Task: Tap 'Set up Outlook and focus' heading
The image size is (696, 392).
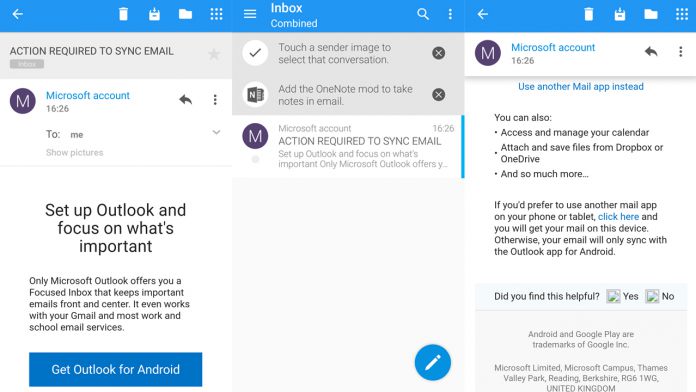Action: pos(115,228)
